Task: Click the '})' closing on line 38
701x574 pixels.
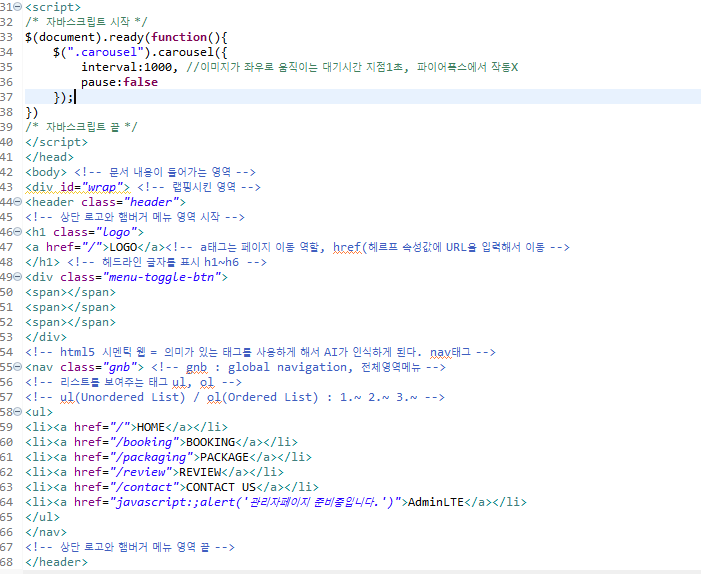Action: click(32, 112)
